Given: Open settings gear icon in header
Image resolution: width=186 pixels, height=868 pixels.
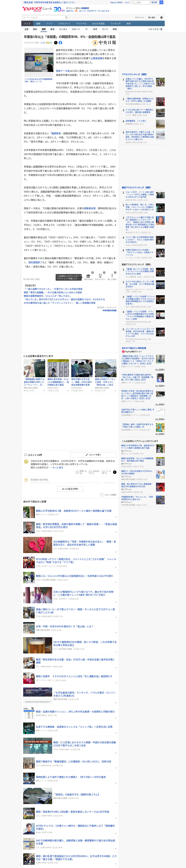Looking at the screenshot, I should tap(161, 18).
